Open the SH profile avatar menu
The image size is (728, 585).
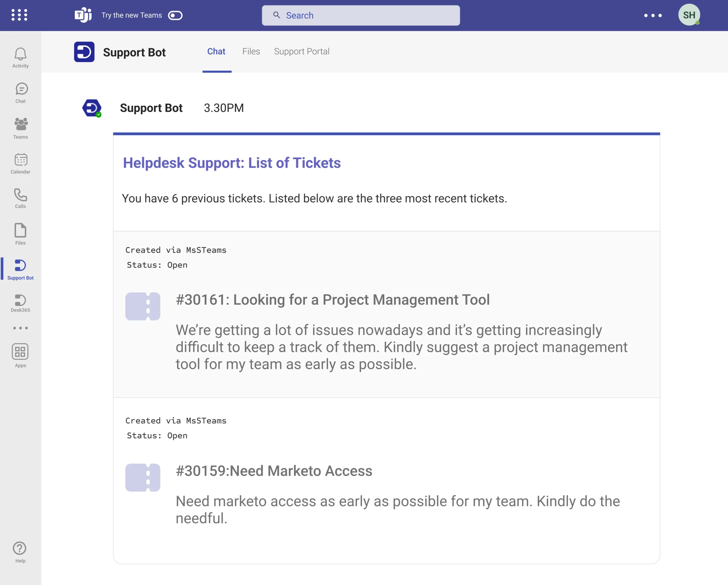pyautogui.click(x=689, y=15)
